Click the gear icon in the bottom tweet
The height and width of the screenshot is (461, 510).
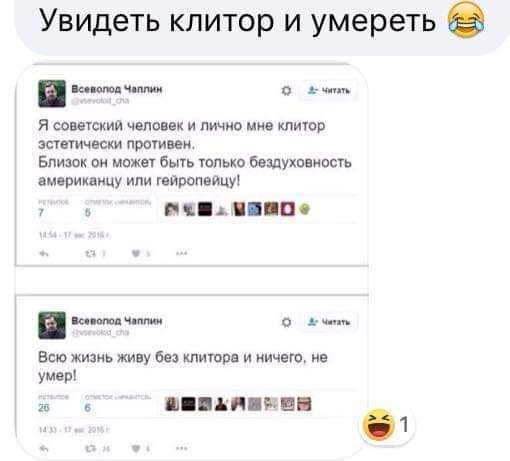pyautogui.click(x=286, y=322)
